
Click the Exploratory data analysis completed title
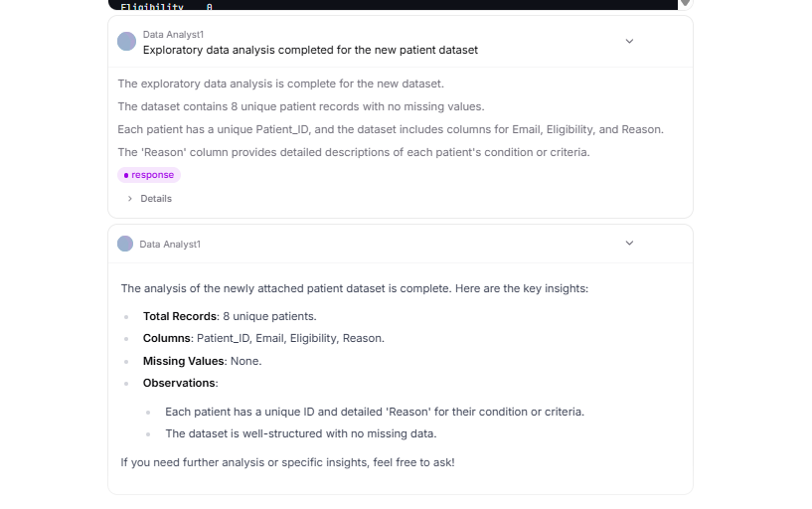310,50
